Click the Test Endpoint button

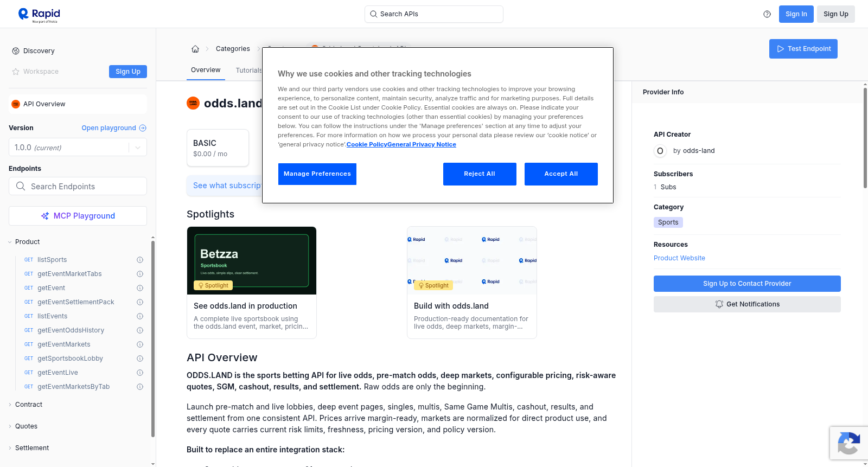tap(803, 49)
